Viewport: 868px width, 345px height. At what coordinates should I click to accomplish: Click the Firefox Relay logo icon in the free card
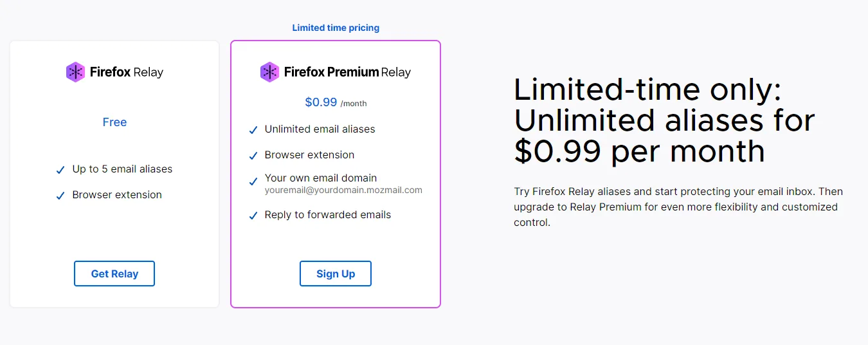pos(75,72)
